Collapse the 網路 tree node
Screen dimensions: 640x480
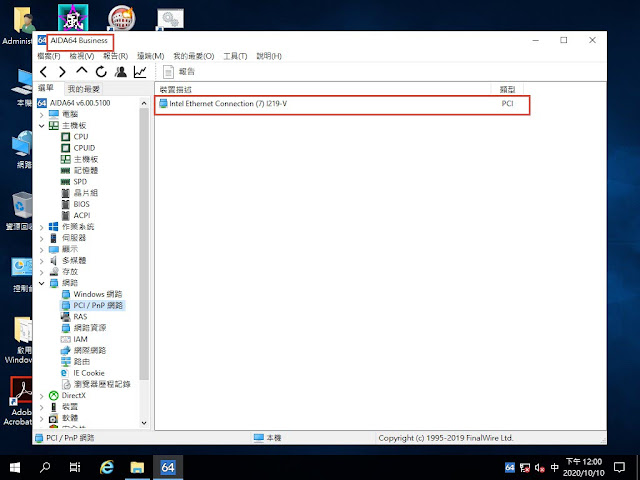click(41, 283)
